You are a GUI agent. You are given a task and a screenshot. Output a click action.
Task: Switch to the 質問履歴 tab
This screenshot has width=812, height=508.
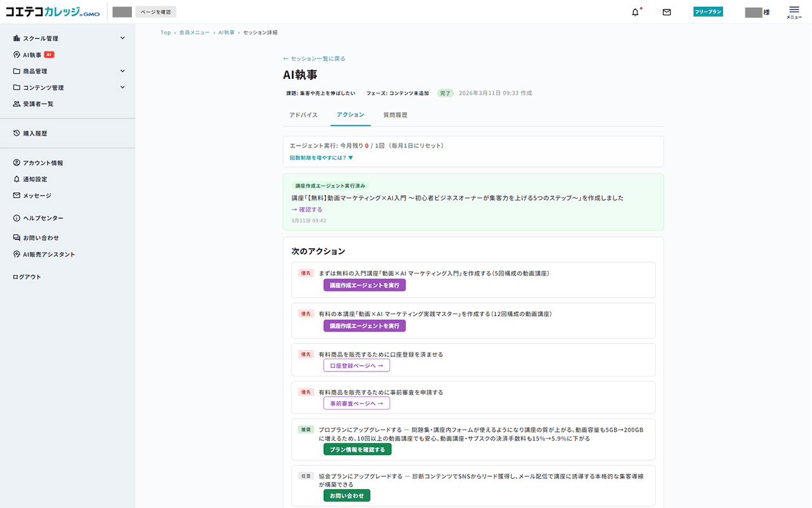pos(395,115)
